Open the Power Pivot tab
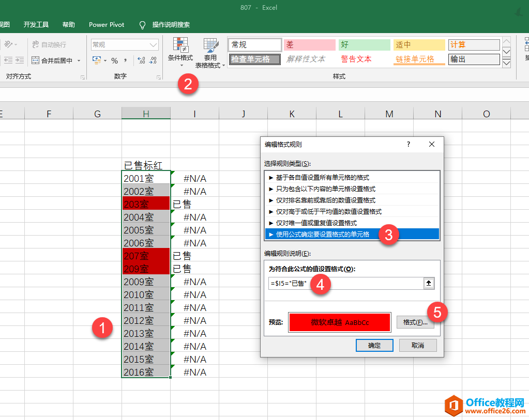 [107, 25]
